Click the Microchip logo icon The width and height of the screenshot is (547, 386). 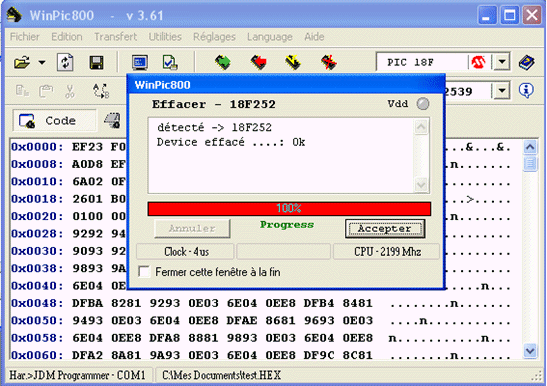pyautogui.click(x=478, y=62)
